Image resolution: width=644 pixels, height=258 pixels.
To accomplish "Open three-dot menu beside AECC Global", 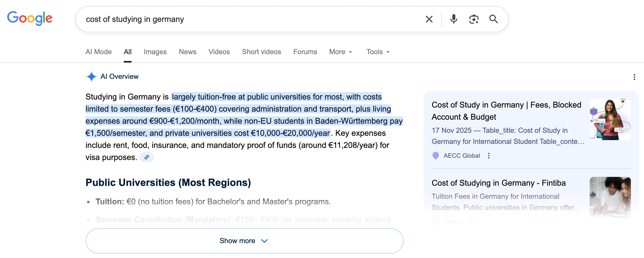I will [x=489, y=156].
